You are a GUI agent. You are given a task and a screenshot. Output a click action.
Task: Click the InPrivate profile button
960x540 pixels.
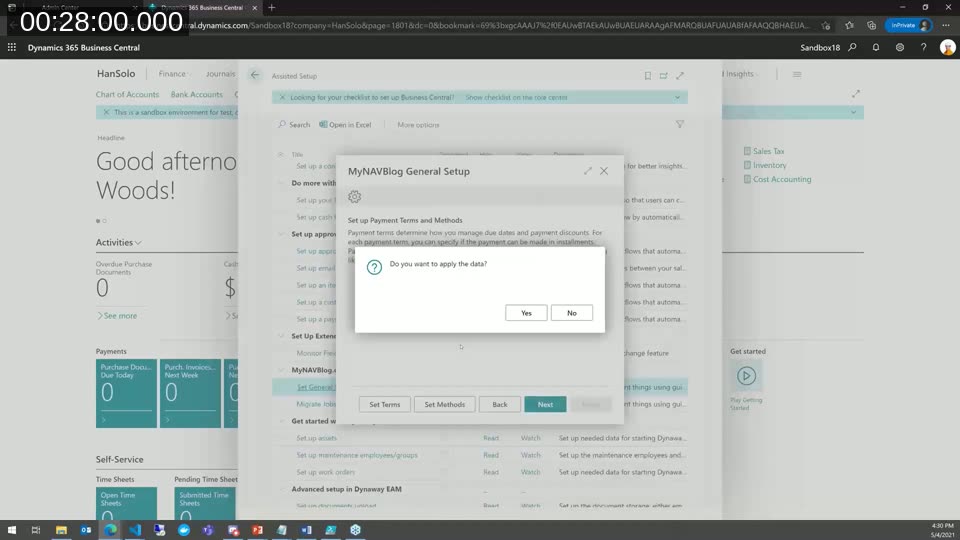coord(909,25)
